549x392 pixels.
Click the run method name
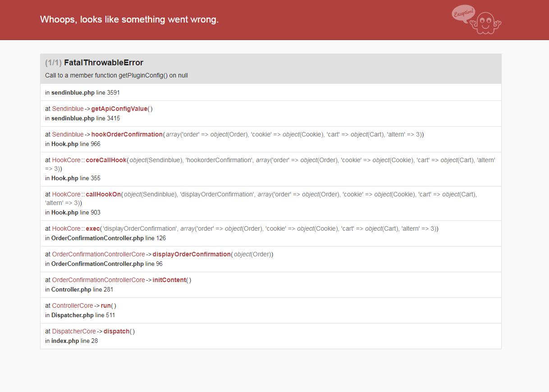tap(106, 305)
